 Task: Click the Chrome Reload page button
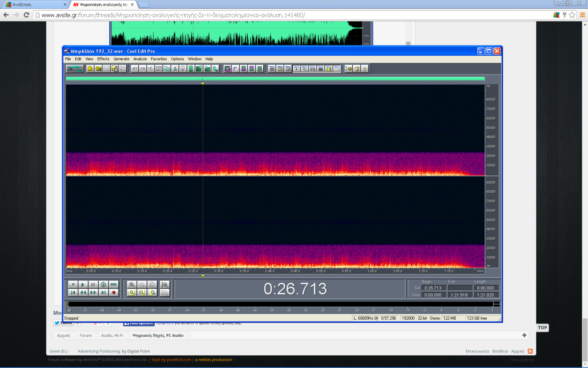(26, 15)
